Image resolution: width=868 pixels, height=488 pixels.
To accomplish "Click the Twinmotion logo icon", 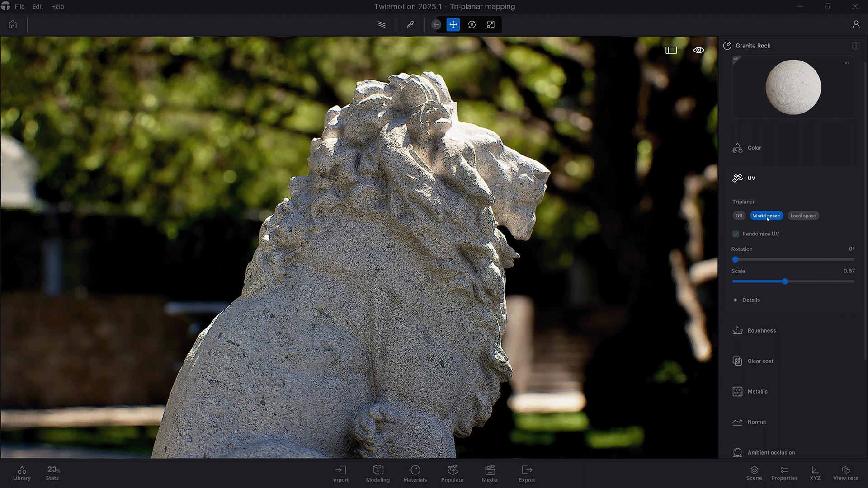I will (5, 6).
